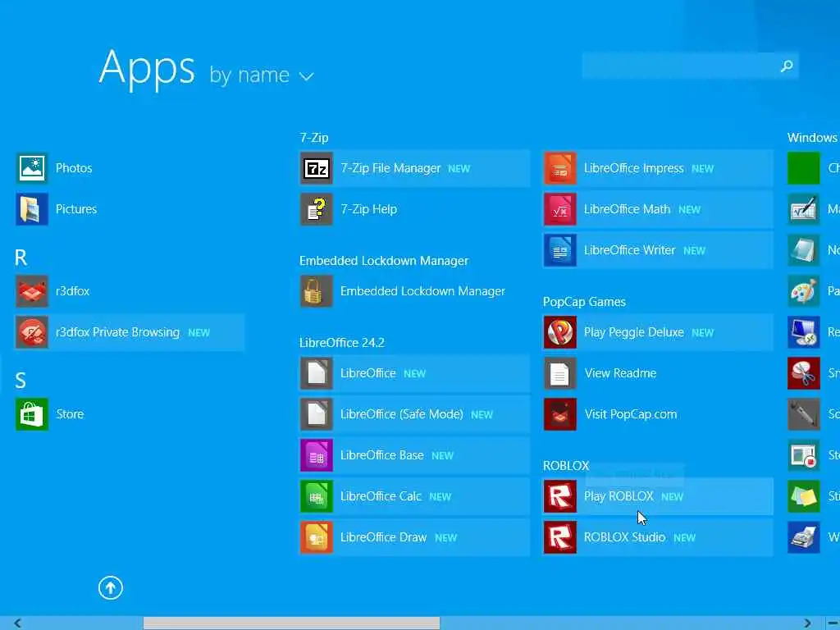Click the 'LibreOffice Impress' label

tap(634, 168)
